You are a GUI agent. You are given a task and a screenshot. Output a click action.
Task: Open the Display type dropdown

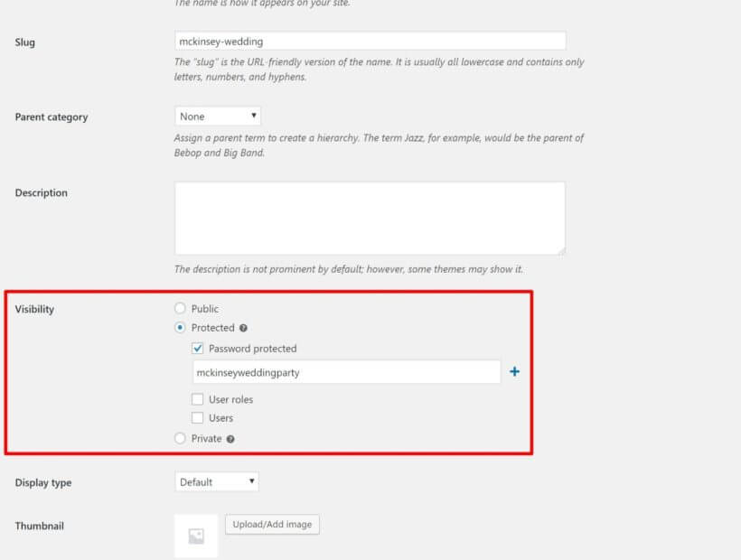coord(217,481)
